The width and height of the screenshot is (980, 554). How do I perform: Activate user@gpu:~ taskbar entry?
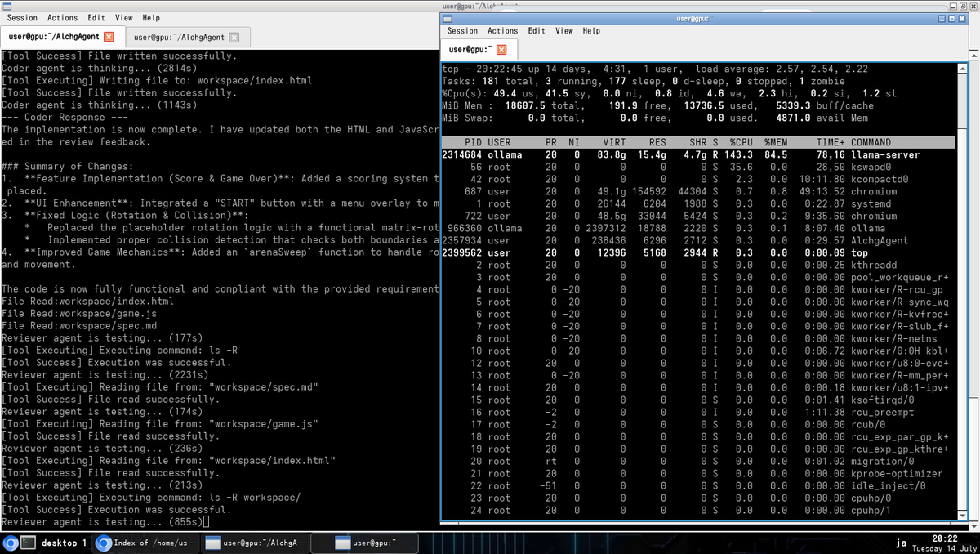tap(364, 543)
